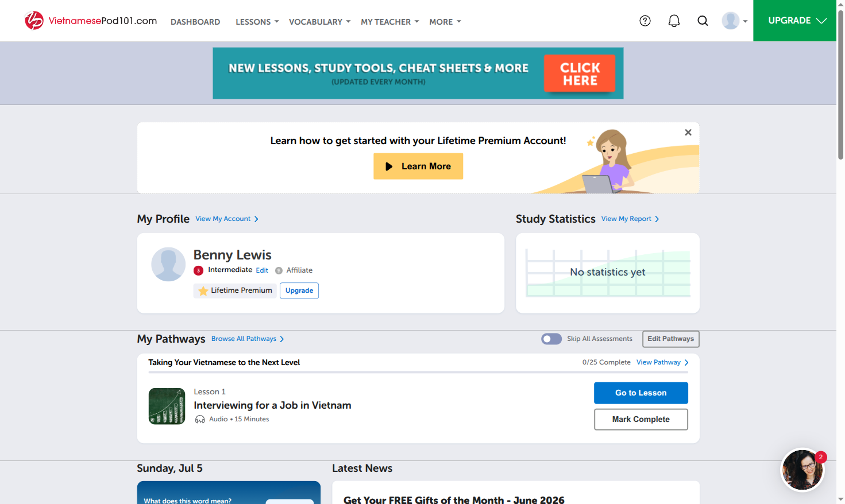Expand the VOCABULARY menu

coord(319,22)
